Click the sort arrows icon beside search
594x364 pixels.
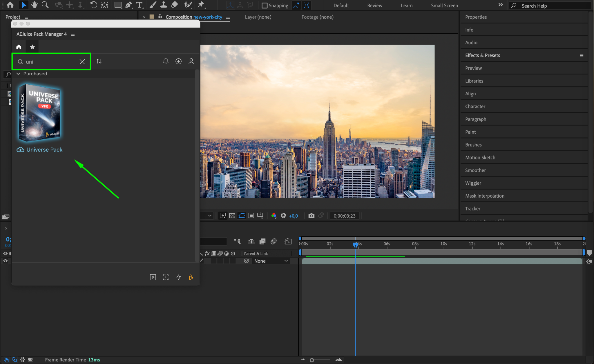pos(99,61)
